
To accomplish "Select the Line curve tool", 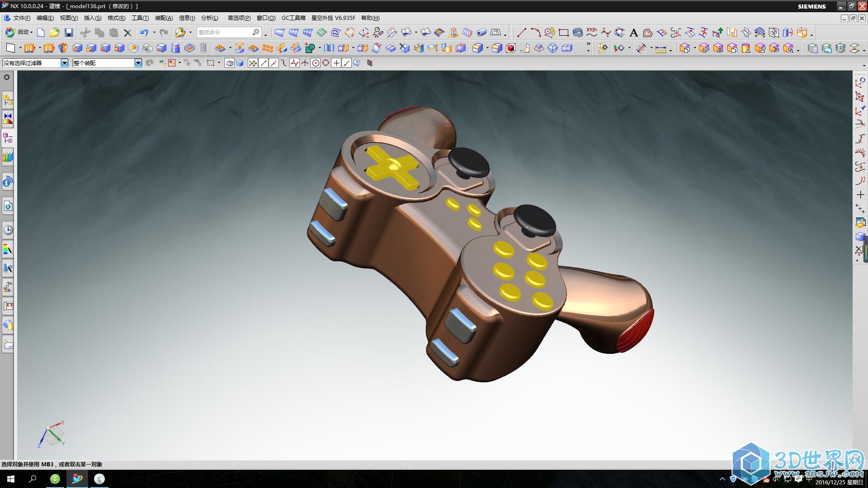I will tap(521, 32).
